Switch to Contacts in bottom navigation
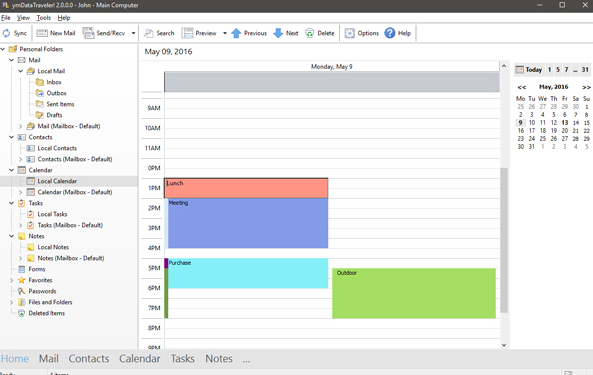This screenshot has width=593, height=375. pos(88,358)
